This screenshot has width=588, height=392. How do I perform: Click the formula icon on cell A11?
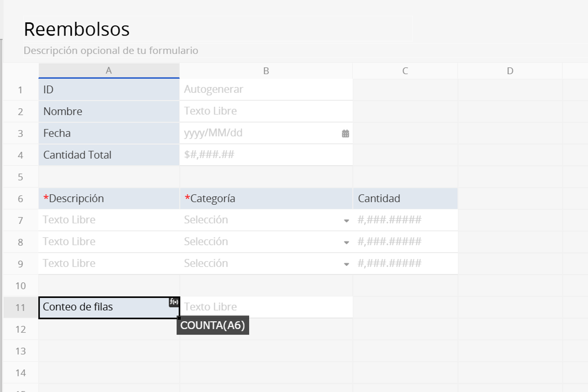click(174, 302)
